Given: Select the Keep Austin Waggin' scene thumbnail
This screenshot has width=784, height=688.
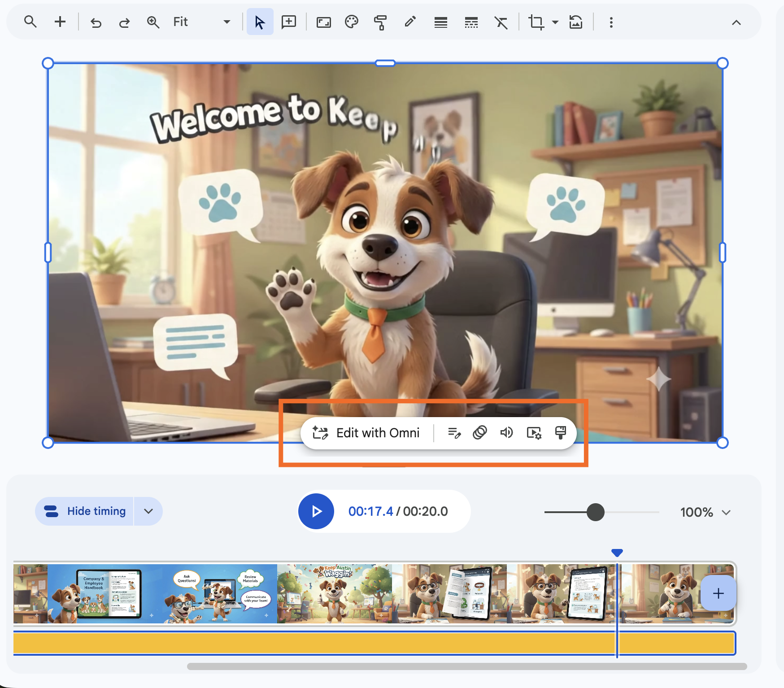Looking at the screenshot, I should (335, 594).
